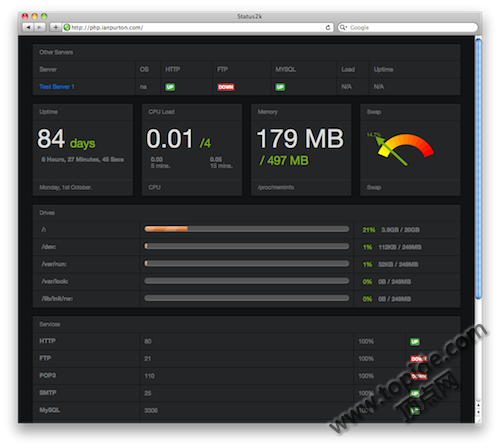This screenshot has height=448, width=500.
Task: Click the 0.05 15 mins load value
Action: (x=221, y=163)
